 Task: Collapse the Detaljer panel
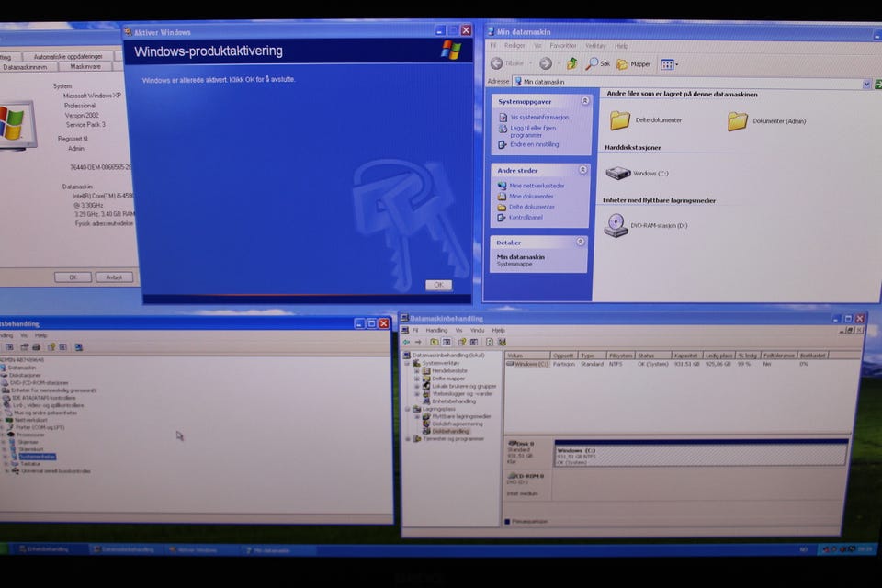click(x=580, y=242)
